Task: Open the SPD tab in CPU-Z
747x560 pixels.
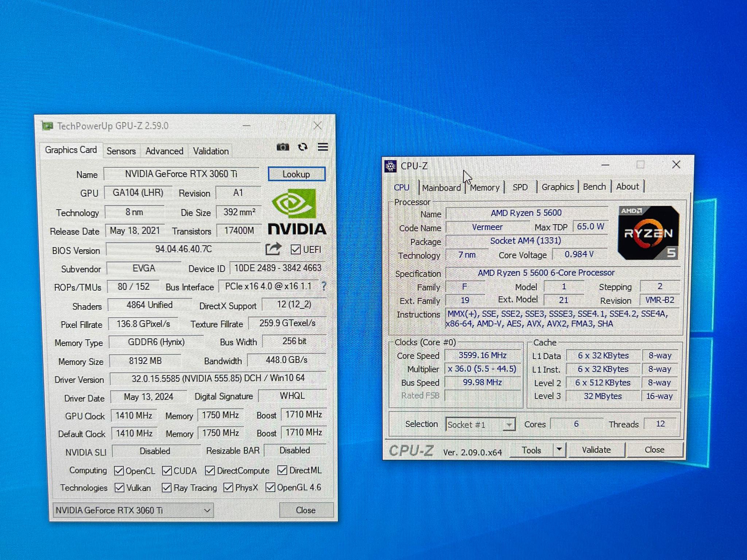Action: coord(520,187)
